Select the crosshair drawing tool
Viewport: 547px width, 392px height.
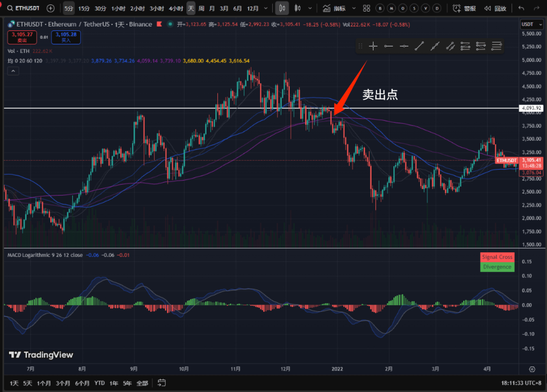tap(373, 46)
